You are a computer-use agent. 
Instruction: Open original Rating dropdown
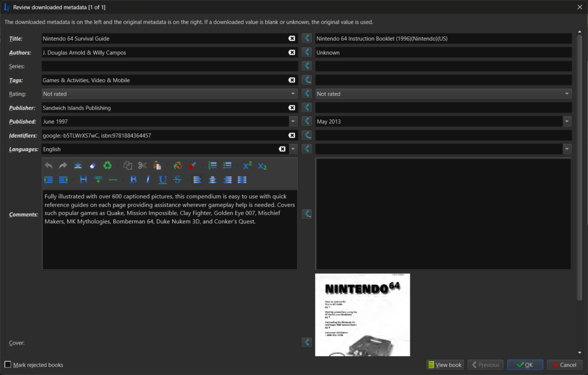pyautogui.click(x=567, y=94)
